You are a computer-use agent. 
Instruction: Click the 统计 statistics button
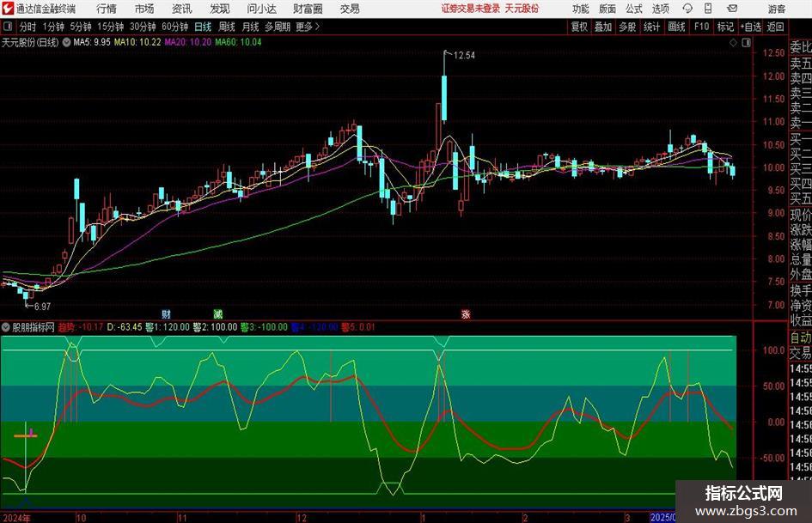click(x=651, y=27)
